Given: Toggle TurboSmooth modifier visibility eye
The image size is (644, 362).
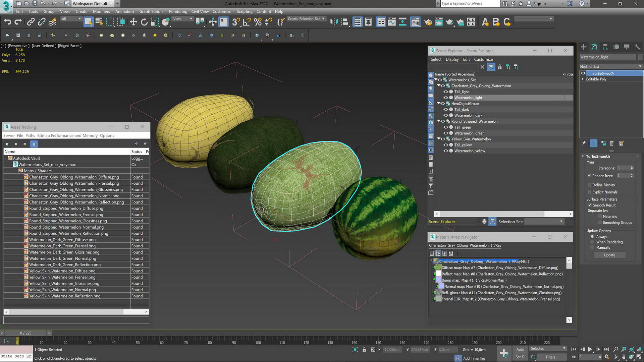Looking at the screenshot, I should [583, 73].
